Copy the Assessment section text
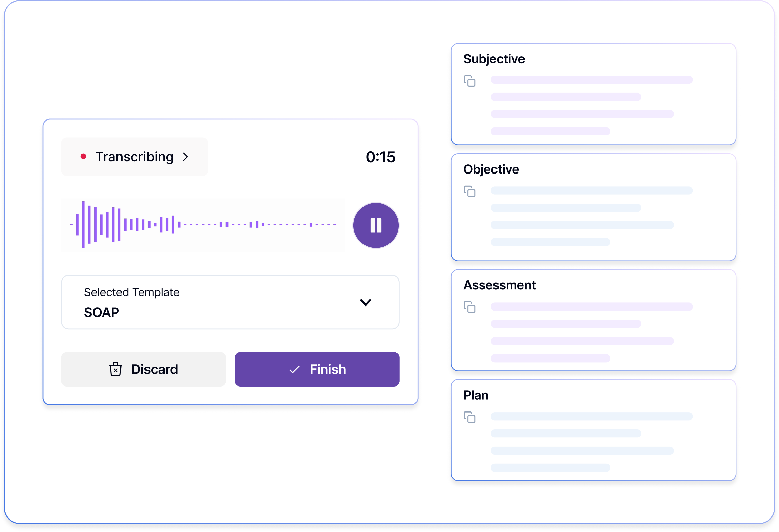The image size is (779, 532). [469, 307]
